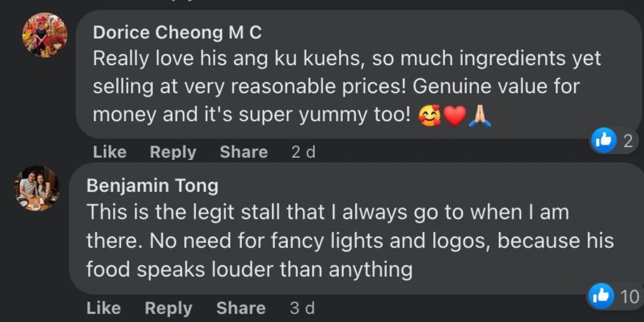644x322 pixels.
Task: Open Benjamin Tong's profile picture
Action: click(36, 188)
